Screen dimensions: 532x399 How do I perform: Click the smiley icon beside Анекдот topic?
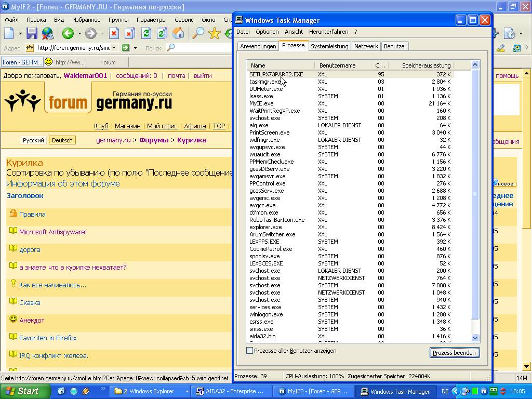(13, 319)
